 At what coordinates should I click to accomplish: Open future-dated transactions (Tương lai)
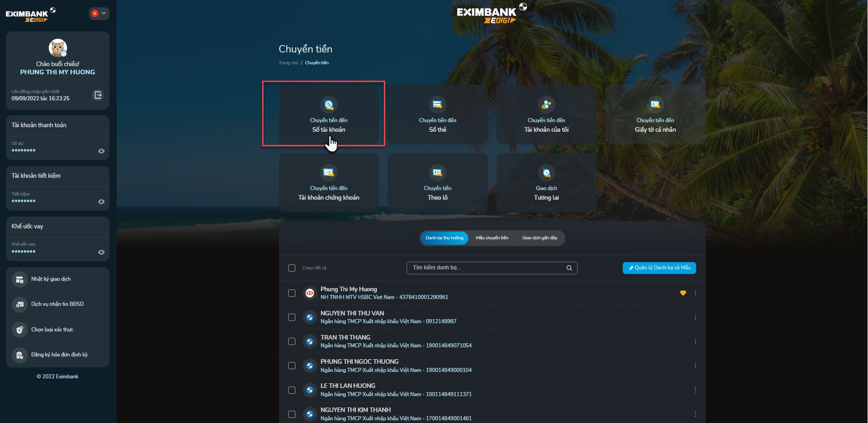tap(546, 183)
